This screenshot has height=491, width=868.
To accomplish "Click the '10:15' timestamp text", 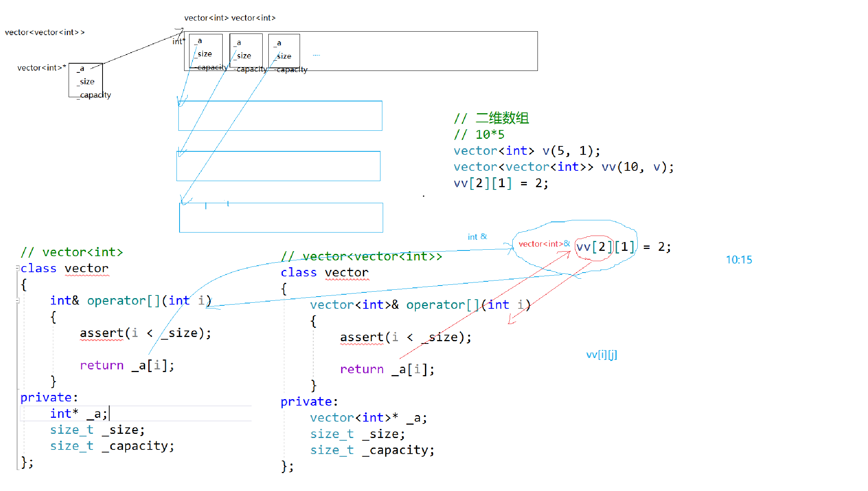I will pos(738,260).
